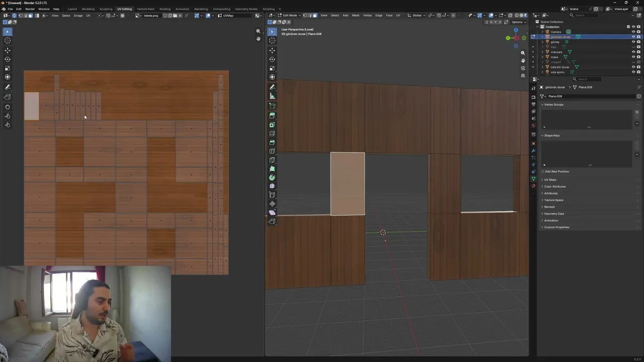Open the Mesh menu in 3D viewport
This screenshot has width=644, height=362.
pyautogui.click(x=356, y=16)
